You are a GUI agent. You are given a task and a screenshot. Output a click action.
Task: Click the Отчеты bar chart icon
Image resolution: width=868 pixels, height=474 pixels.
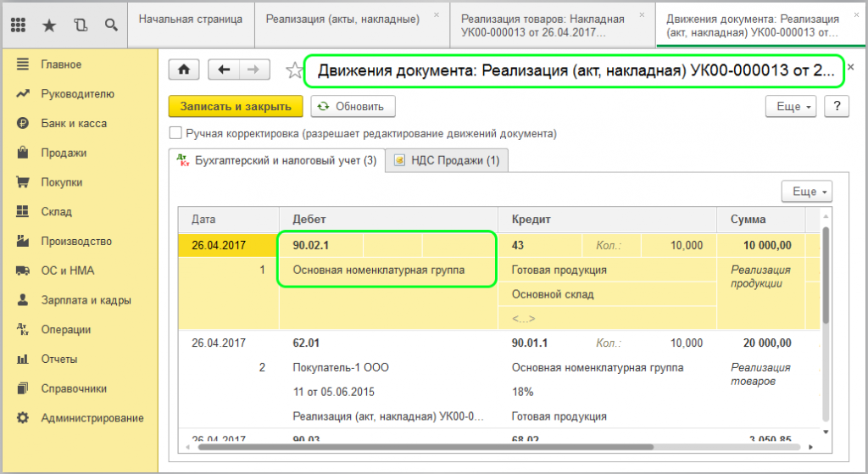(x=23, y=359)
